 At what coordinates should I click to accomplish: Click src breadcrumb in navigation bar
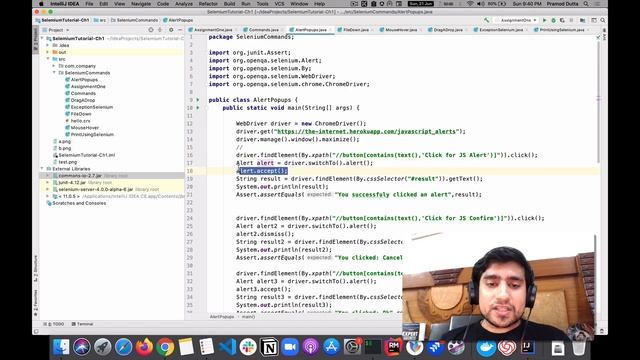(x=100, y=20)
